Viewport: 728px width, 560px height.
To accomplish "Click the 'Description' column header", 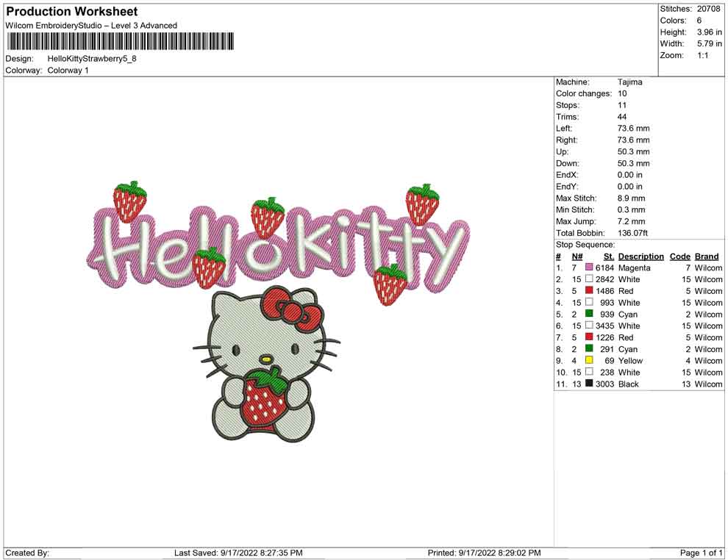I will click(641, 256).
